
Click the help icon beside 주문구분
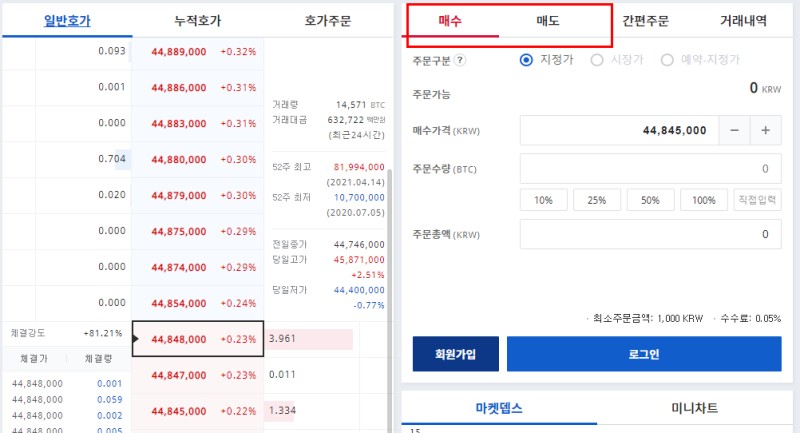[x=460, y=60]
